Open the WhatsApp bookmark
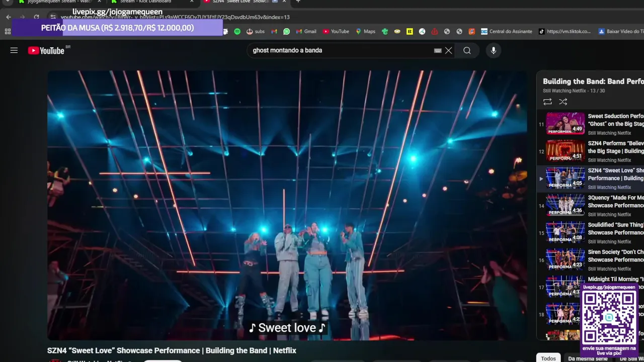Image resolution: width=644 pixels, height=362 pixels. click(286, 31)
